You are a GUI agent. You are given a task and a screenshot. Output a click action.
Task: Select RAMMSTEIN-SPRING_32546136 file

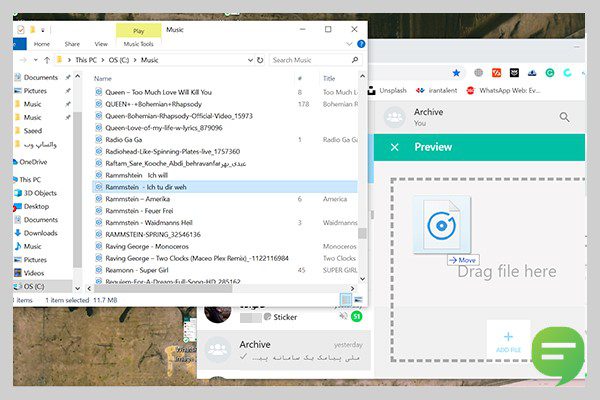coord(153,235)
